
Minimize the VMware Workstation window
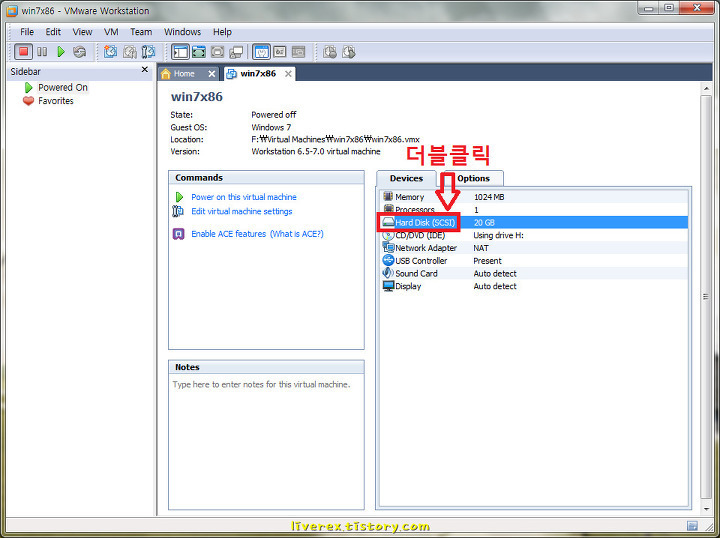[649, 8]
